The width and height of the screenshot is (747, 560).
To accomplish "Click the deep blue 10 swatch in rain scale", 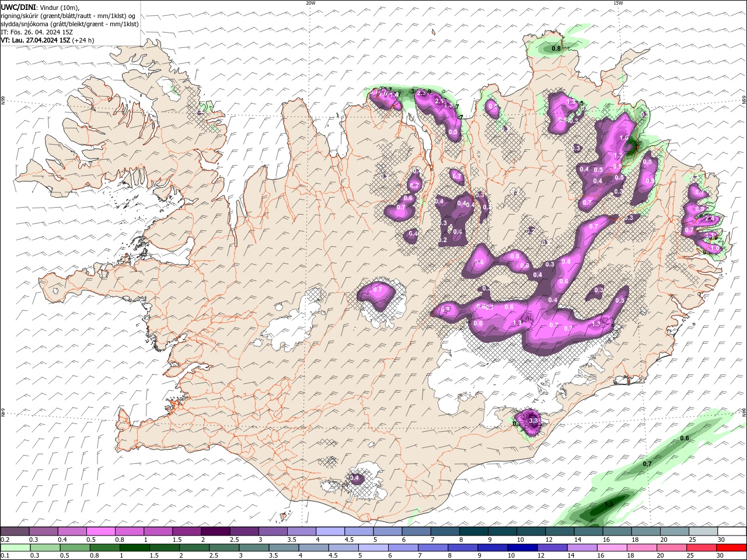I will [x=522, y=548].
